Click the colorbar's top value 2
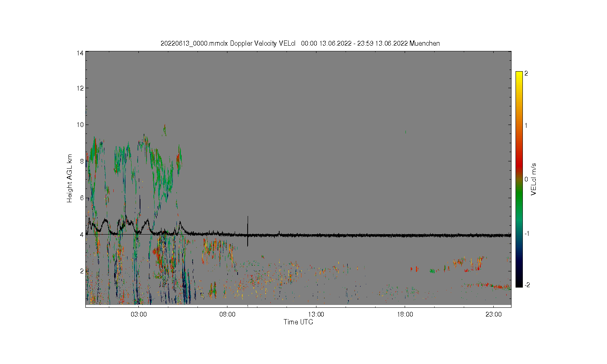607x364 pixels. click(x=526, y=74)
